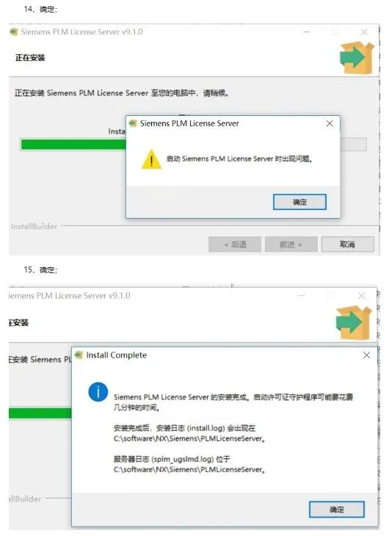Click the 取消 button in the installer

coord(347,245)
